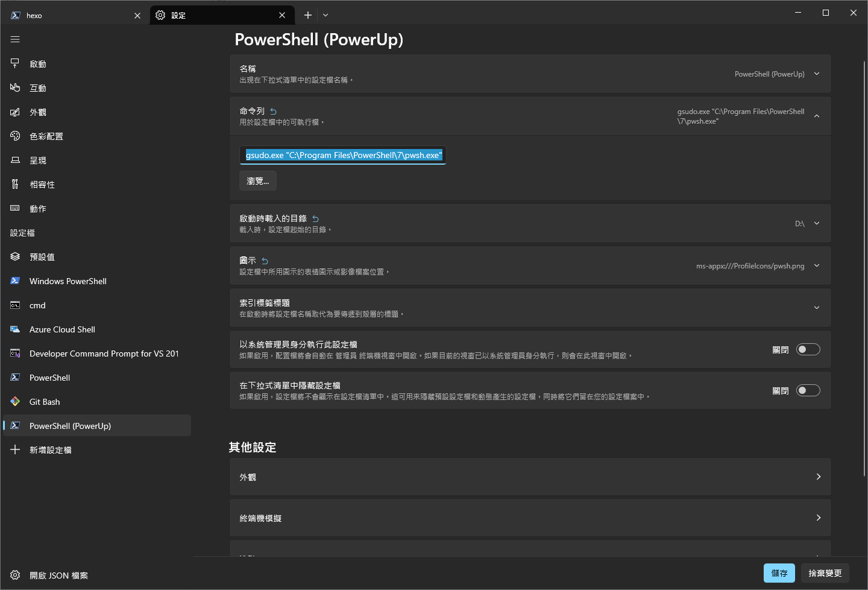This screenshot has width=868, height=590.
Task: Click the 外觀 appearance sidebar icon
Action: point(15,112)
